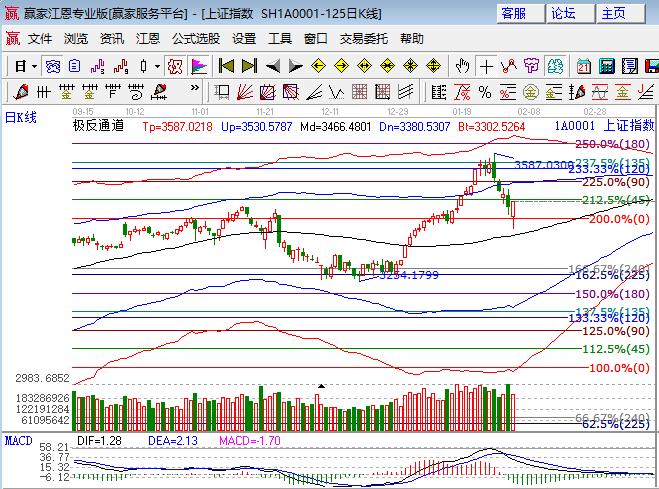Screen dimensions: 659x489
Task: Click the 论坛 button
Action: (564, 13)
